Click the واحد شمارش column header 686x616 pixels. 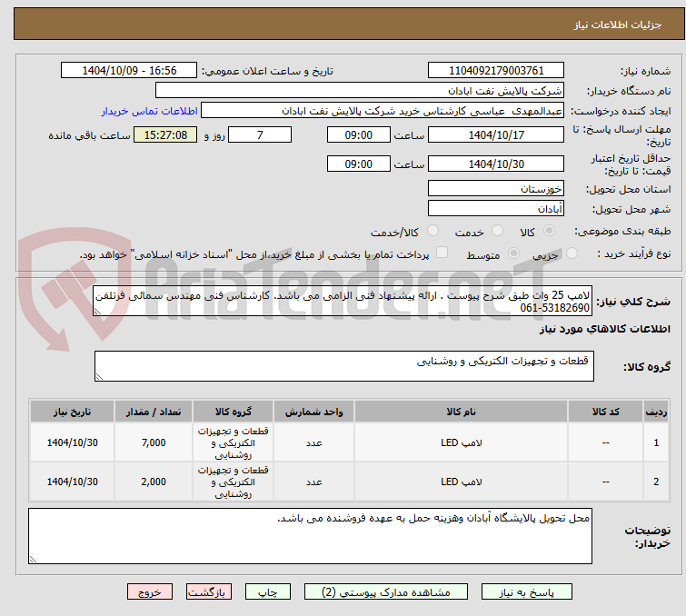[x=313, y=412]
